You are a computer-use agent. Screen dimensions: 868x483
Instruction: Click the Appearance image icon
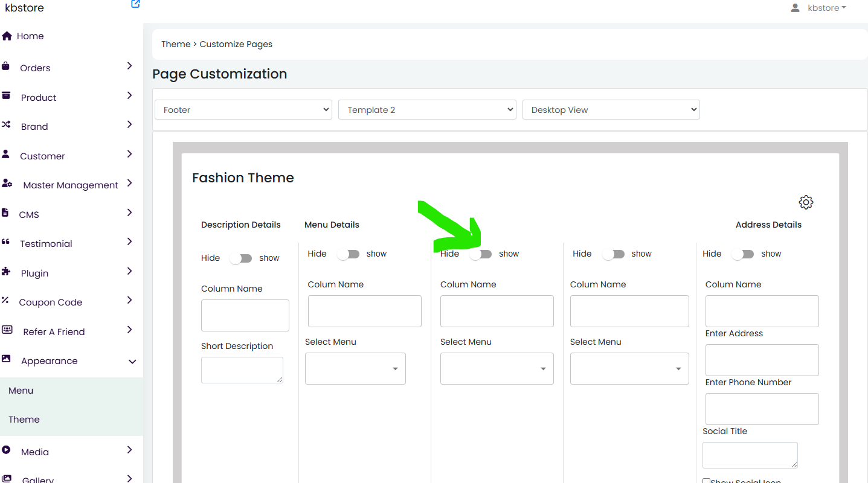(x=7, y=359)
